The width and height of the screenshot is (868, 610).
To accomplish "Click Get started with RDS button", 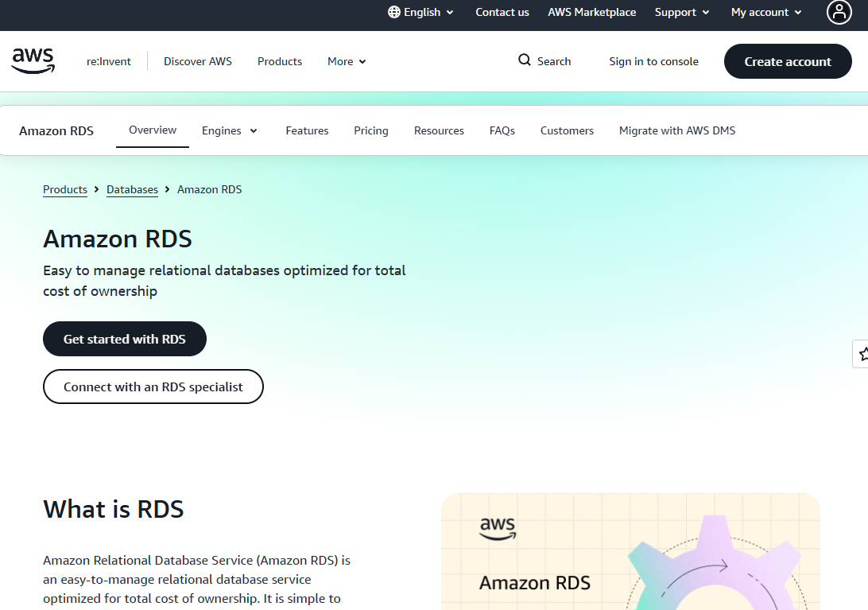I will 125,339.
